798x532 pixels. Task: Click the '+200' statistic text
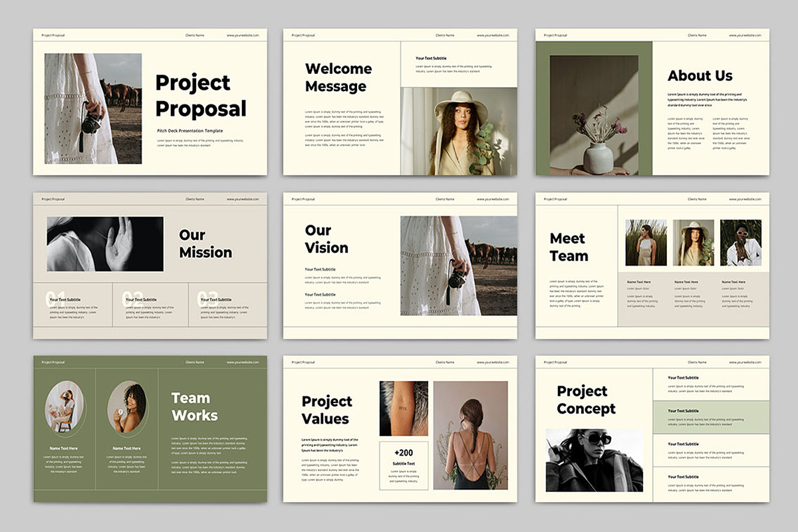pos(404,453)
